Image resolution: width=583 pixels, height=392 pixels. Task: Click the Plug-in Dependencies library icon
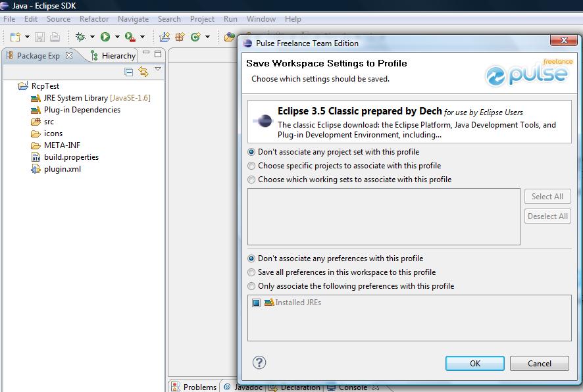click(x=36, y=110)
